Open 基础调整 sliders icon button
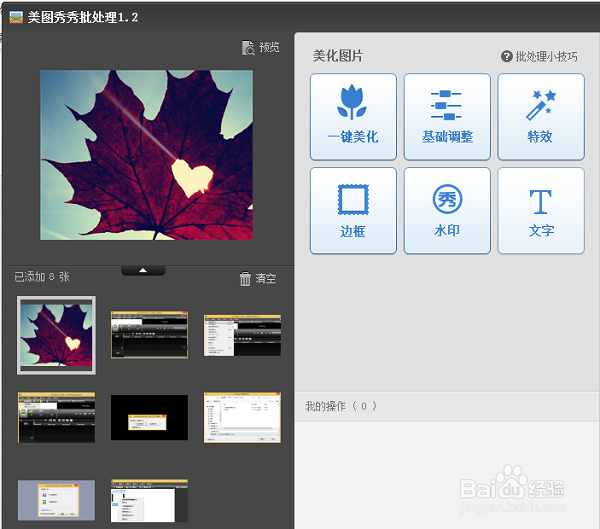The image size is (600, 529). (447, 117)
